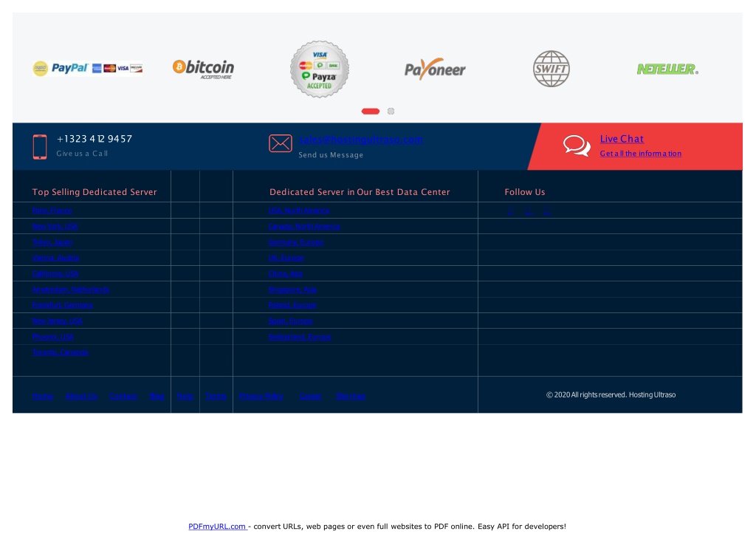Click the PayPal payment logo
The height and width of the screenshot is (534, 756).
(x=87, y=69)
